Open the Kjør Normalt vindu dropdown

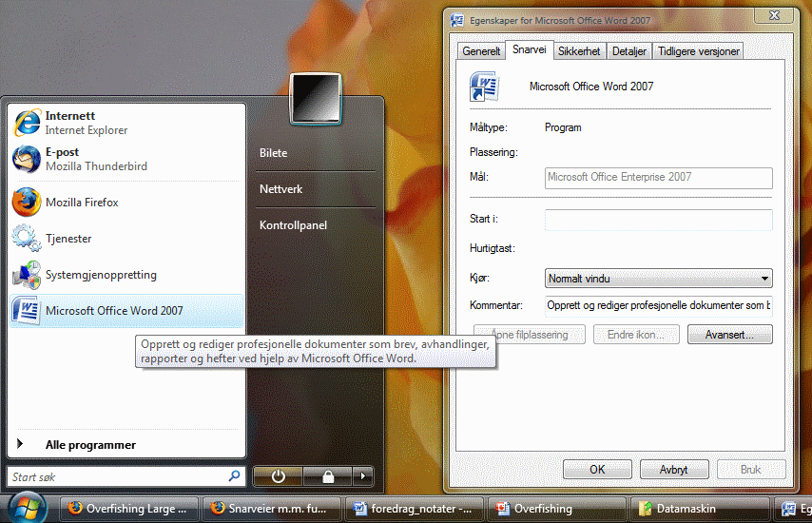658,279
